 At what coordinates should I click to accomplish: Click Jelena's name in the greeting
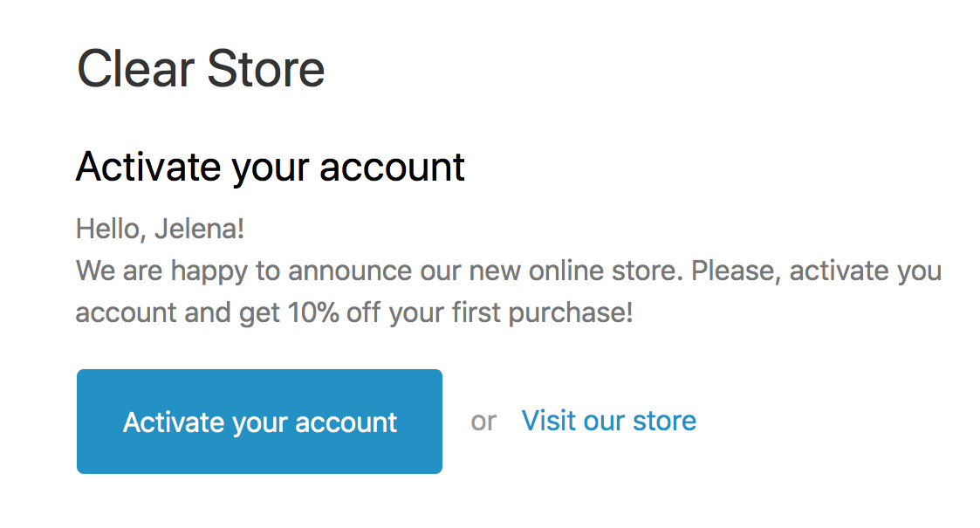coord(194,228)
